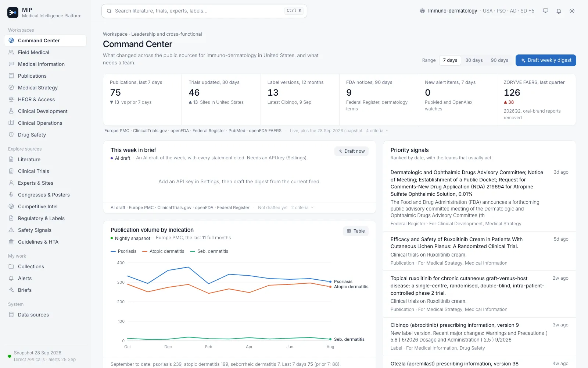Screen dimensions: 588x368
Task: Click the Congresses & Posters microphone icon
Action: pyautogui.click(x=11, y=195)
